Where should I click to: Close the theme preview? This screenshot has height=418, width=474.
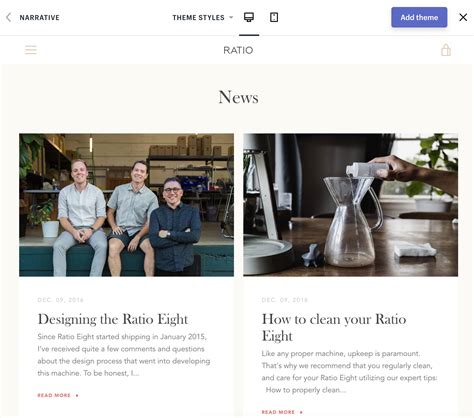463,17
